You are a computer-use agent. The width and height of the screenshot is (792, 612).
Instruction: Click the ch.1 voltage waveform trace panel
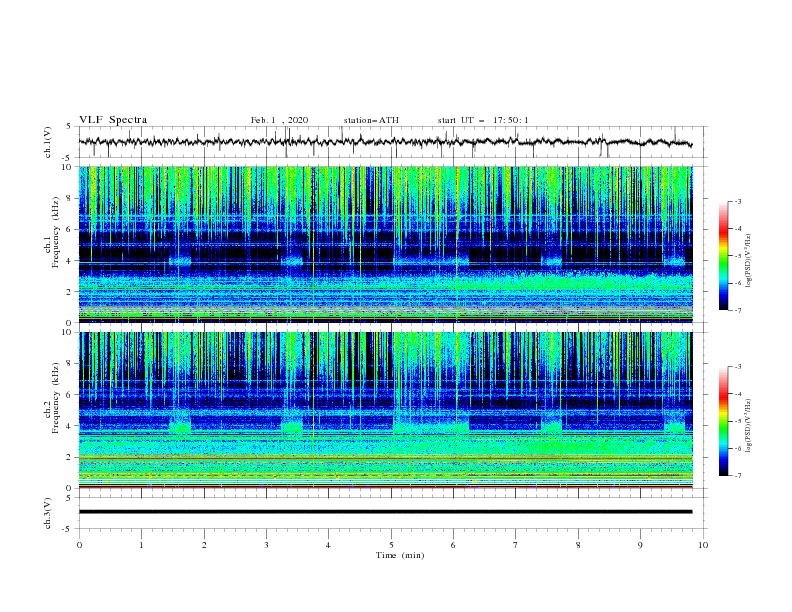point(392,142)
